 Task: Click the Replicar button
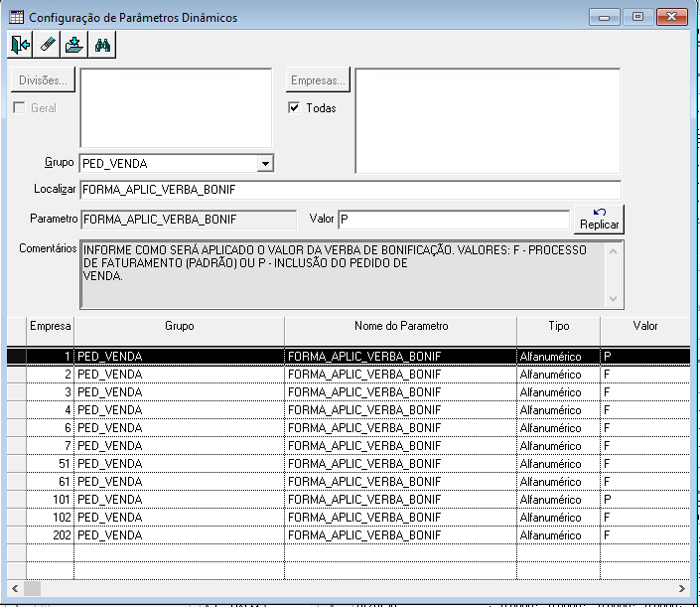(599, 220)
